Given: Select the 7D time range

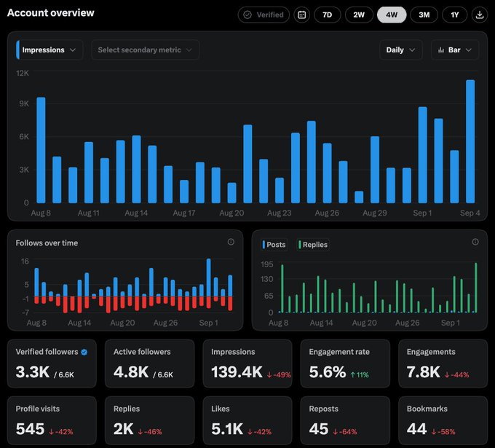Looking at the screenshot, I should 328,15.
